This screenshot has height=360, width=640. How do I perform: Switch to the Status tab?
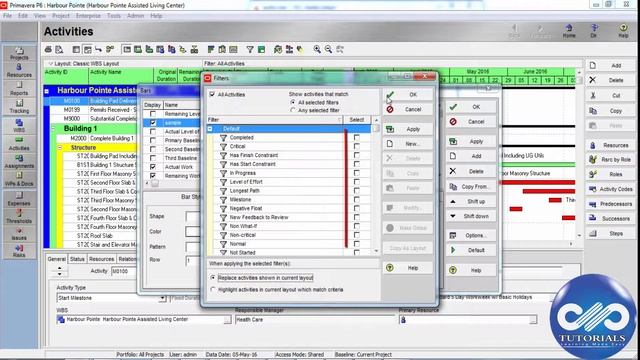point(77,259)
